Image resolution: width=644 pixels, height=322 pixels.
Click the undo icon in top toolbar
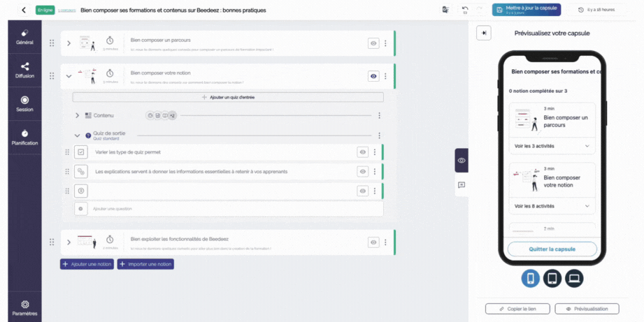coord(465,9)
